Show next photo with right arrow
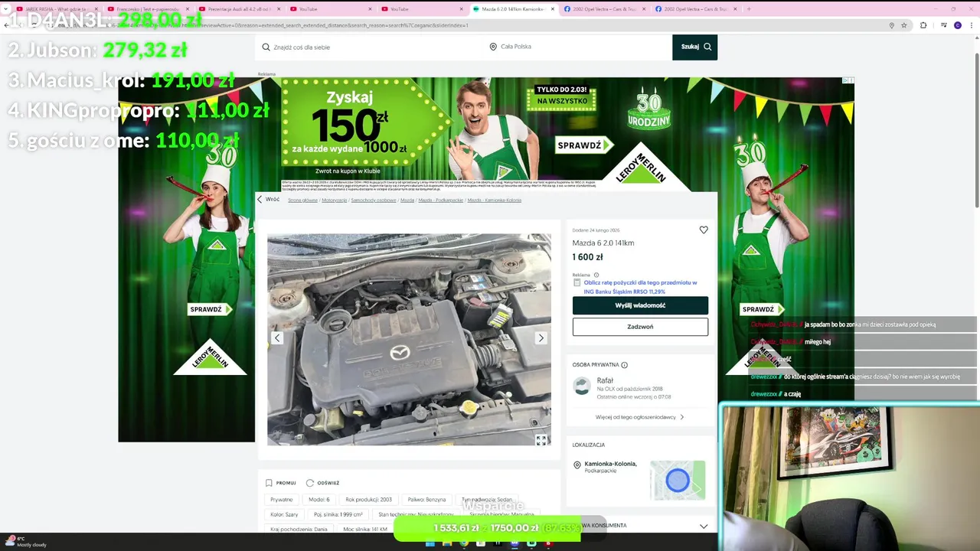Screen dimensions: 980x551 pos(541,337)
